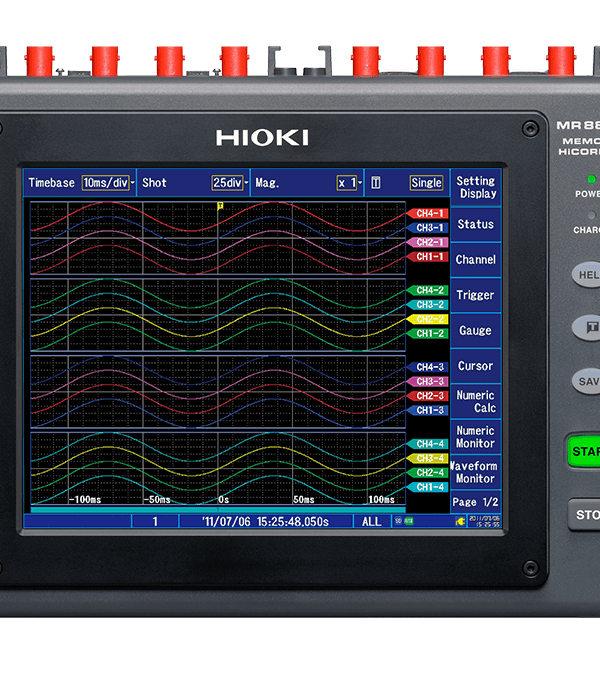Push the marker flag hardware button
The image size is (600, 694).
587,328
